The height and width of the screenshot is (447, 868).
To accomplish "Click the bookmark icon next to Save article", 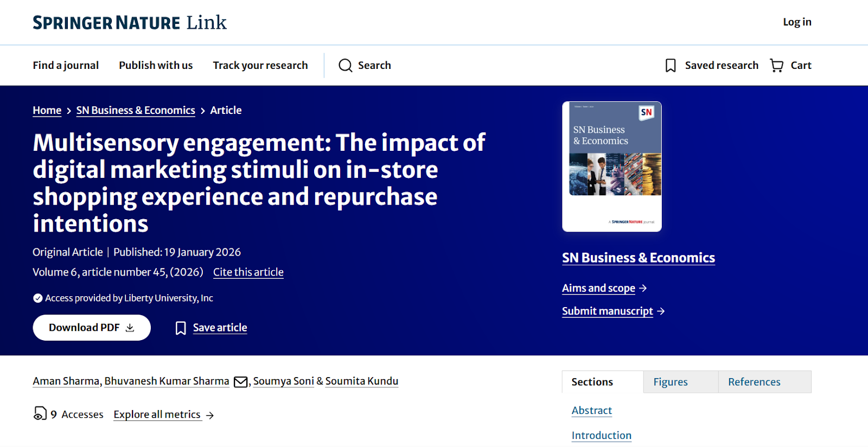I will tap(181, 328).
